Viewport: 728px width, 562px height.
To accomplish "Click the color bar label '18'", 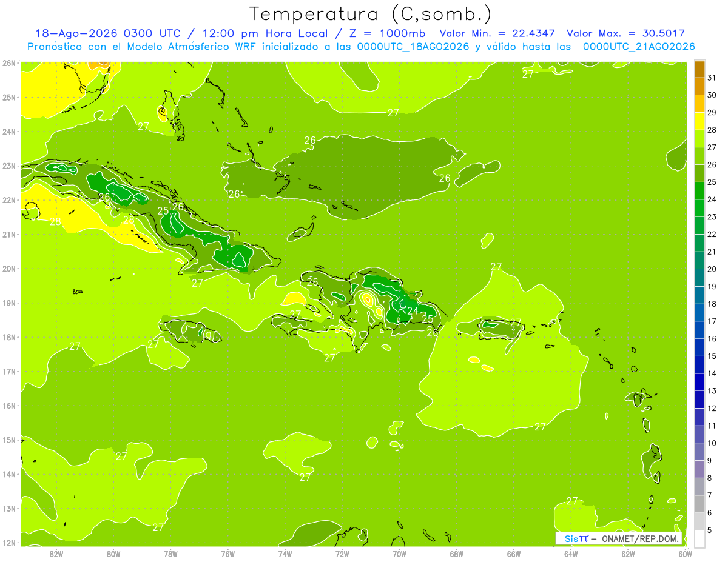I will pyautogui.click(x=712, y=304).
